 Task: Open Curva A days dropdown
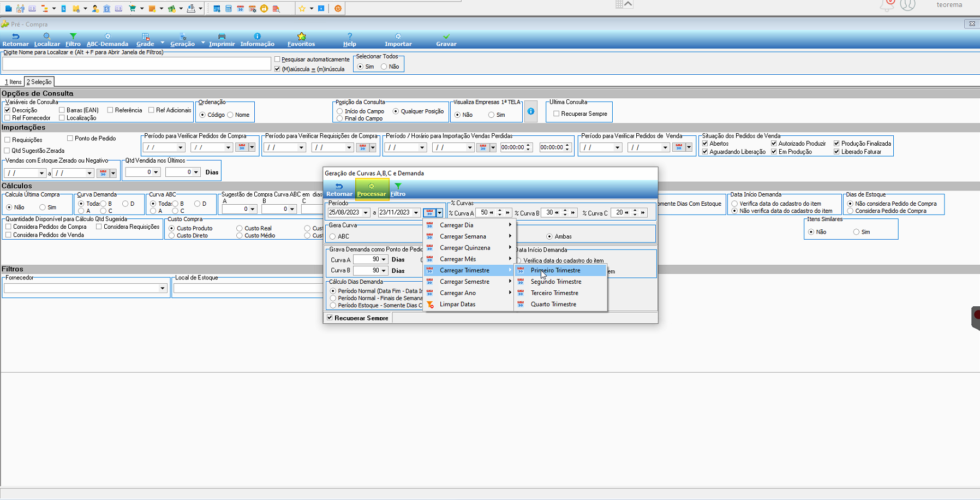384,259
